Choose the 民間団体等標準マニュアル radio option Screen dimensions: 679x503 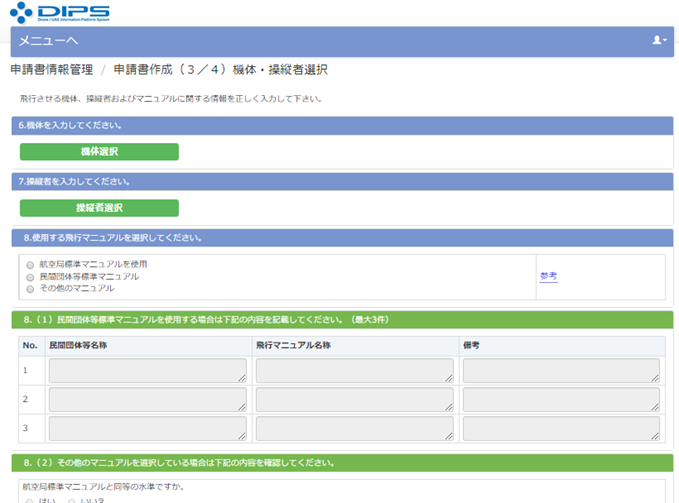click(30, 276)
